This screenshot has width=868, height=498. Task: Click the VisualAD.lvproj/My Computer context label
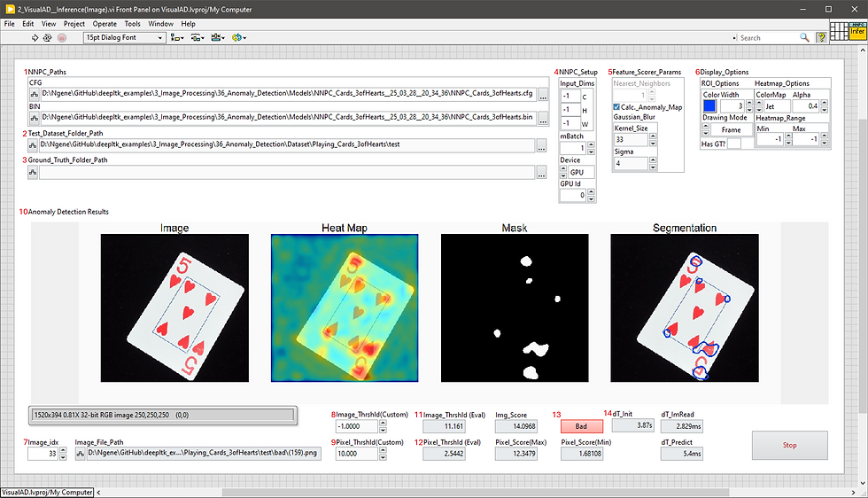(x=47, y=492)
